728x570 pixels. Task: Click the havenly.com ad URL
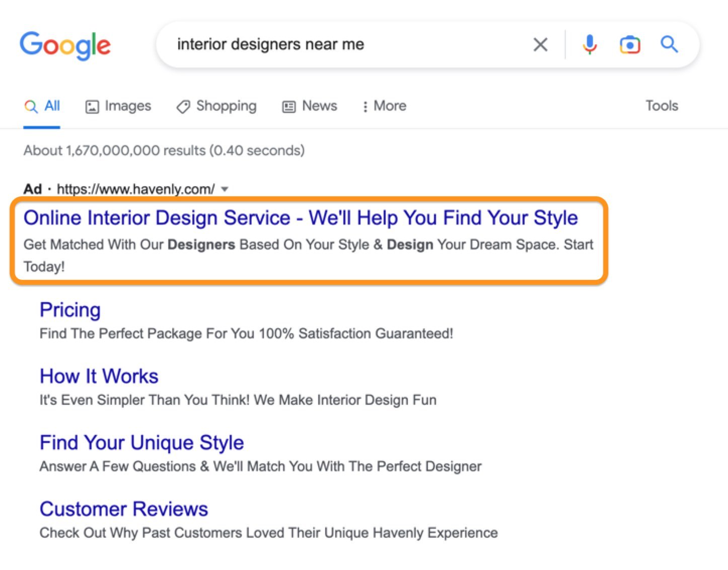coord(135,189)
